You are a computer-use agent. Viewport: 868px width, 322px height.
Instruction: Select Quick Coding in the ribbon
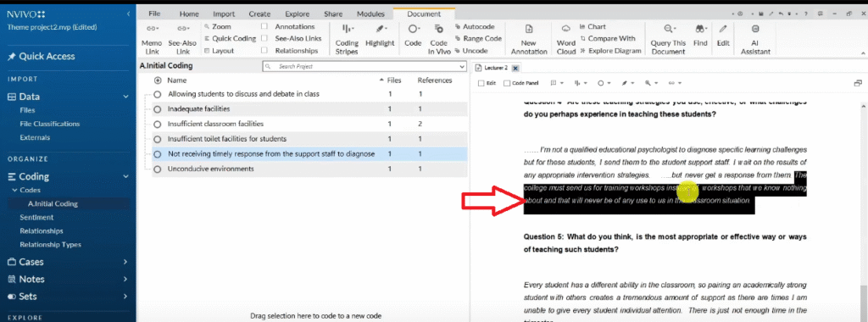(x=230, y=39)
